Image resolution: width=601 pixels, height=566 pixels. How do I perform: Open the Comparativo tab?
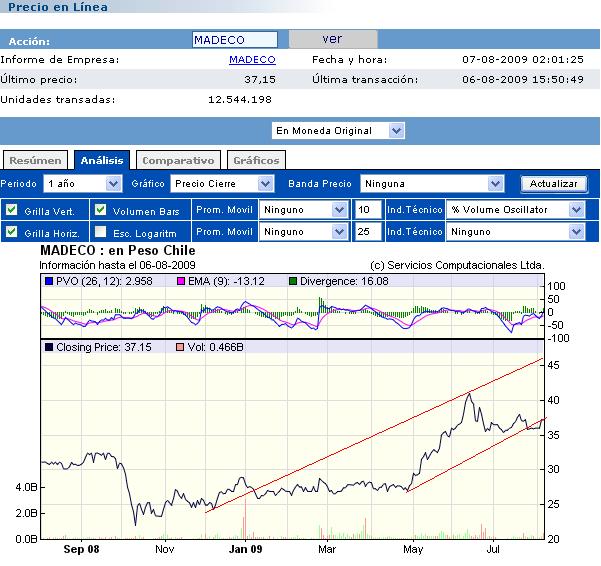[x=178, y=160]
